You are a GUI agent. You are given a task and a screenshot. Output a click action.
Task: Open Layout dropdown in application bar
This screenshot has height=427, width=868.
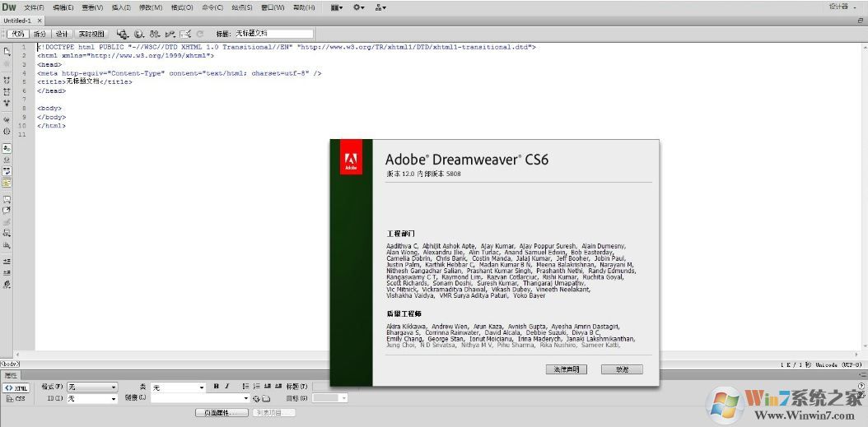(x=336, y=7)
